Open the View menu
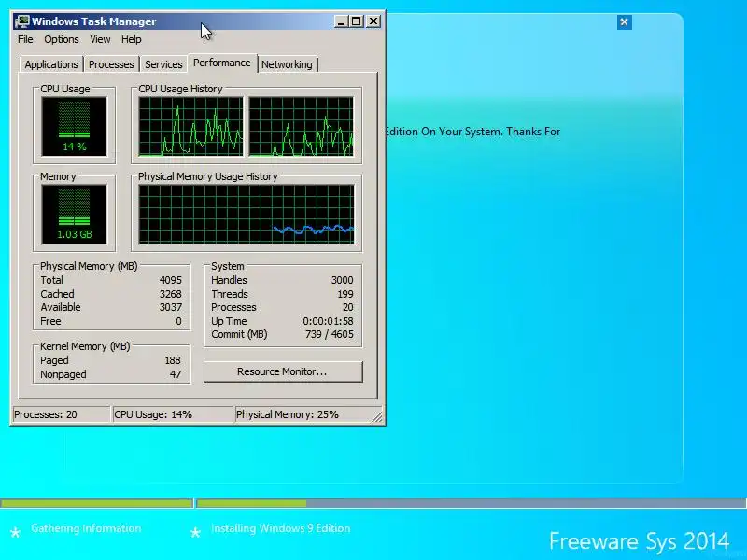747x560 pixels. 100,39
